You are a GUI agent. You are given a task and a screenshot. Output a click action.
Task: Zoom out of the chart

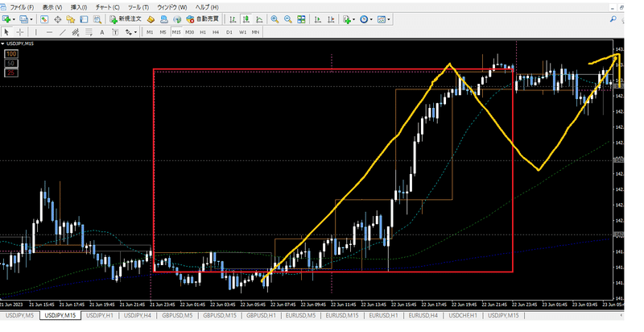click(288, 19)
